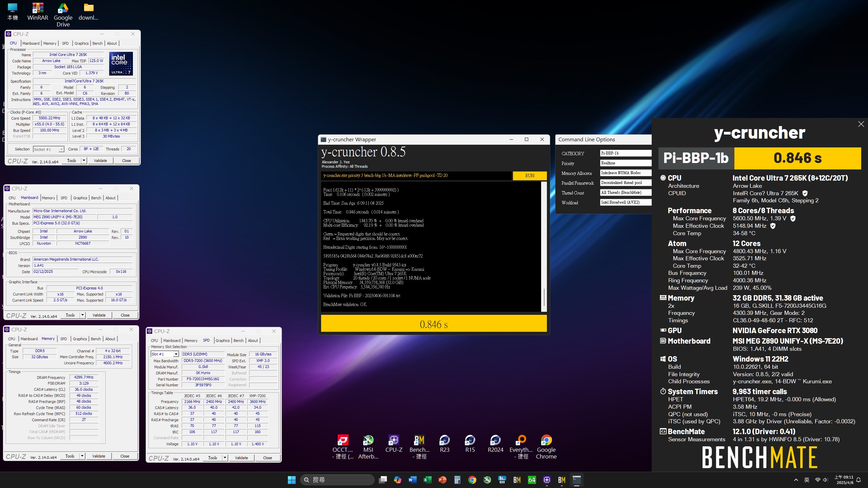Click Tools button in the CPU-Z SPD window
This screenshot has height=488, width=868.
click(213, 458)
